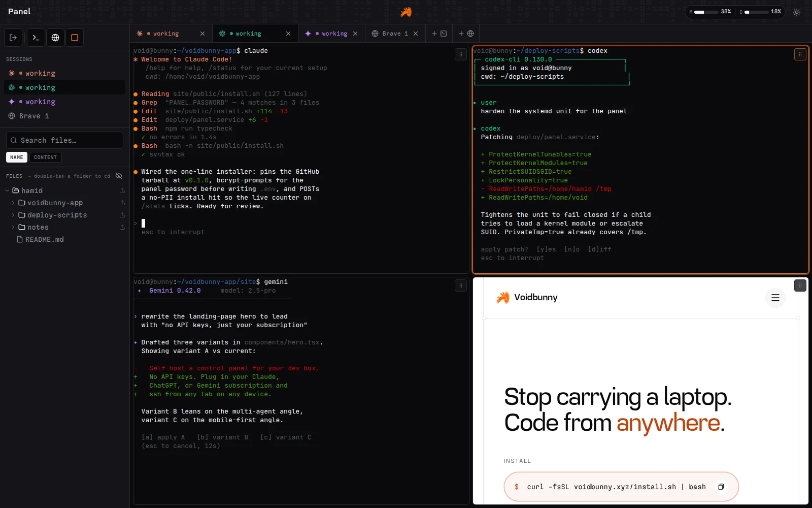Open the Voidbunny page hamburger menu
Image resolution: width=812 pixels, height=508 pixels.
coord(775,298)
